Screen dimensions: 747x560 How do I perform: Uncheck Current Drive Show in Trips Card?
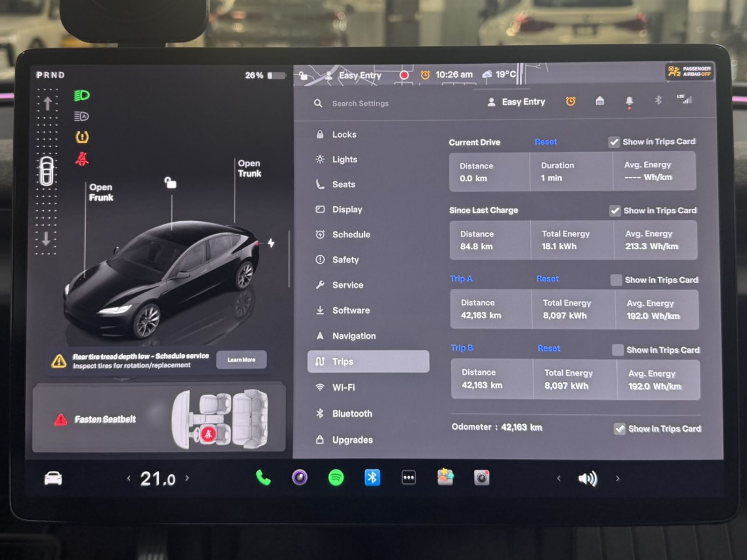614,142
